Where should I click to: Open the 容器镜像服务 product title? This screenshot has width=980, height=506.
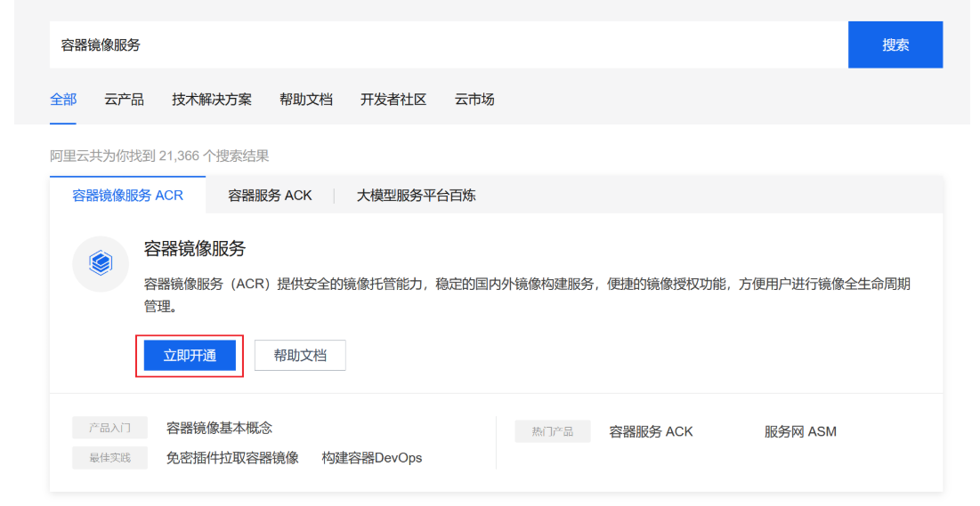click(x=195, y=249)
